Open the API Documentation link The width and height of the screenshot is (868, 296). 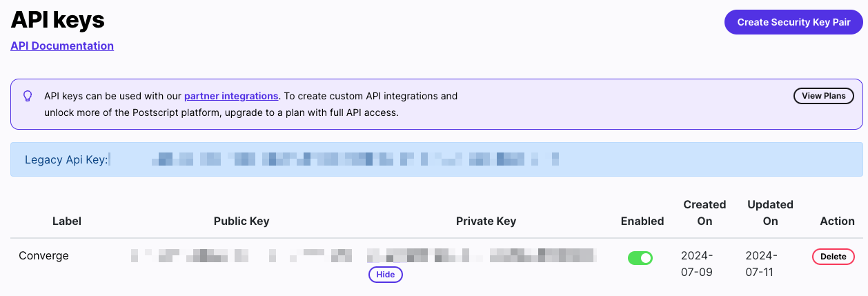62,46
